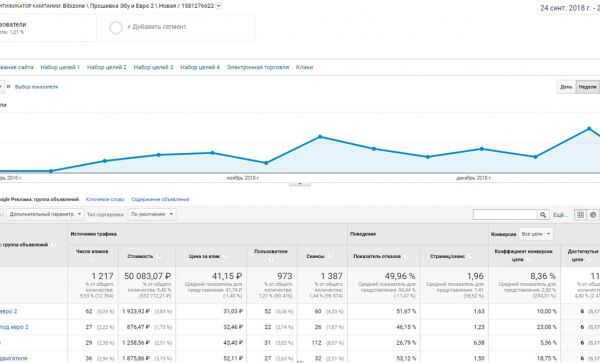Switch to 'Набор целей 1' tab
This screenshot has height=363, width=600.
coord(60,67)
